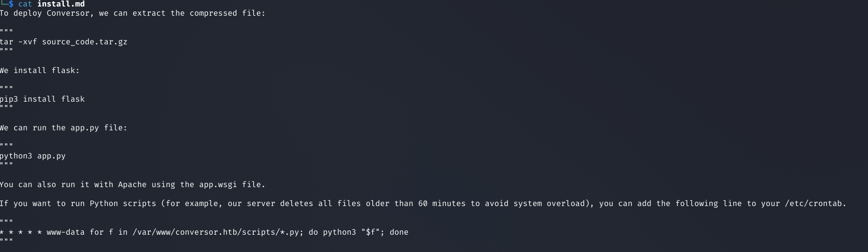Click the 'We install flask:' heading line
This screenshot has height=252, width=868.
40,70
